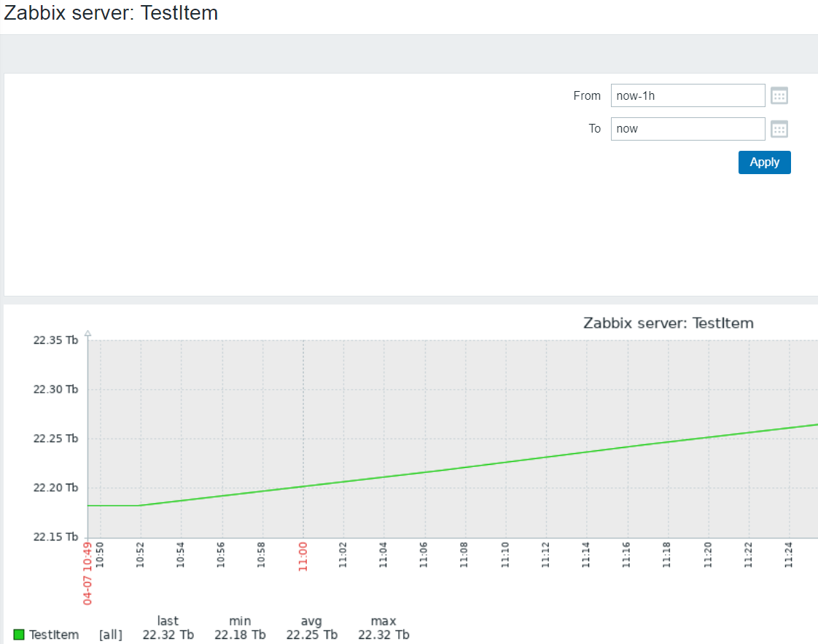Open the calendar picker for From field
The height and width of the screenshot is (644, 818).
[x=779, y=95]
